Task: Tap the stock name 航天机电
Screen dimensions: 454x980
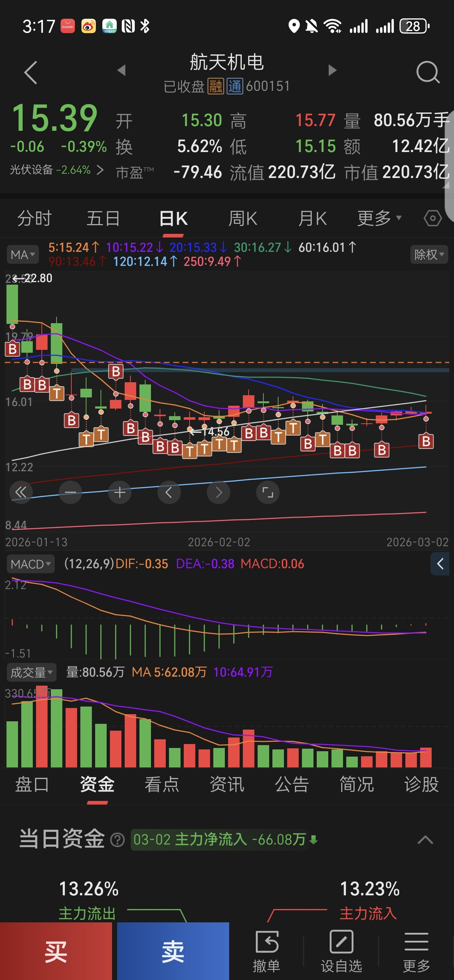Action: (x=227, y=62)
